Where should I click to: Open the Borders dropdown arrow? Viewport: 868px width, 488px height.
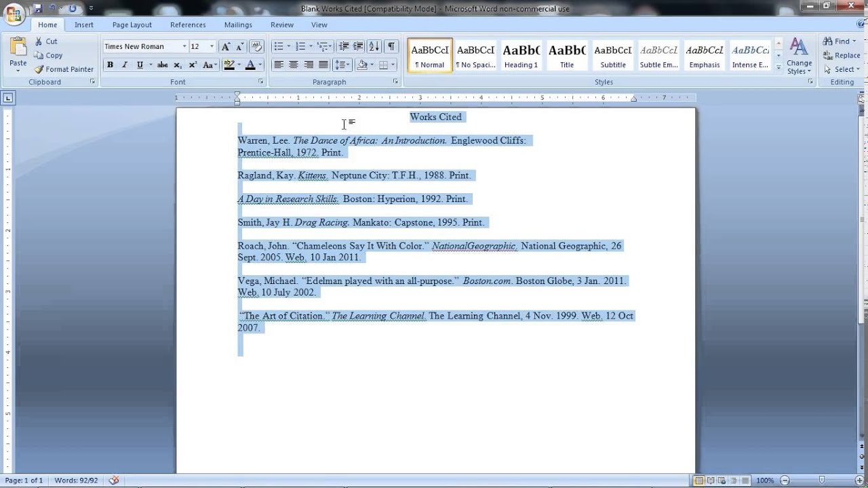(x=392, y=65)
